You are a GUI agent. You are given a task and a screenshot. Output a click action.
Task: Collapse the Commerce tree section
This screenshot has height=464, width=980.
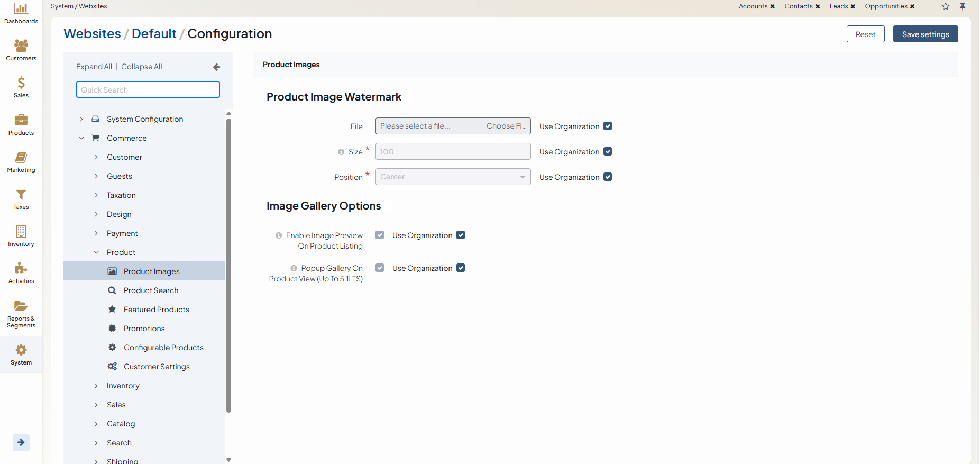(81, 138)
